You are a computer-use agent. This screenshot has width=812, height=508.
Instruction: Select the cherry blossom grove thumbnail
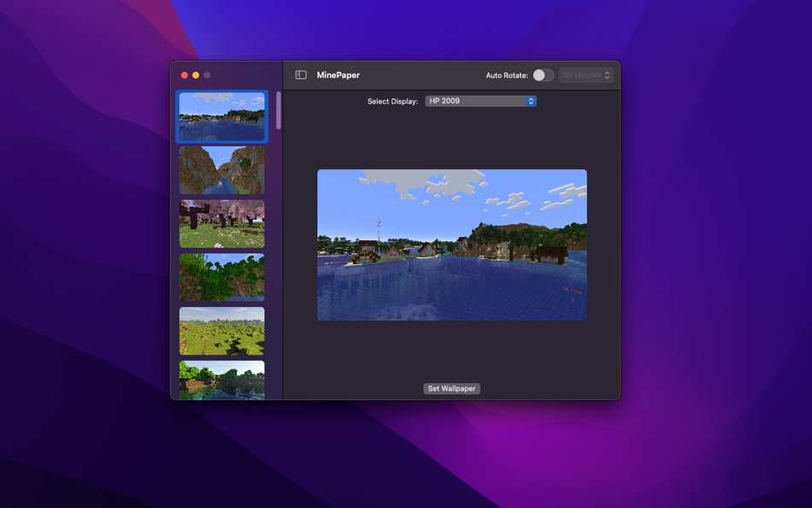221,224
